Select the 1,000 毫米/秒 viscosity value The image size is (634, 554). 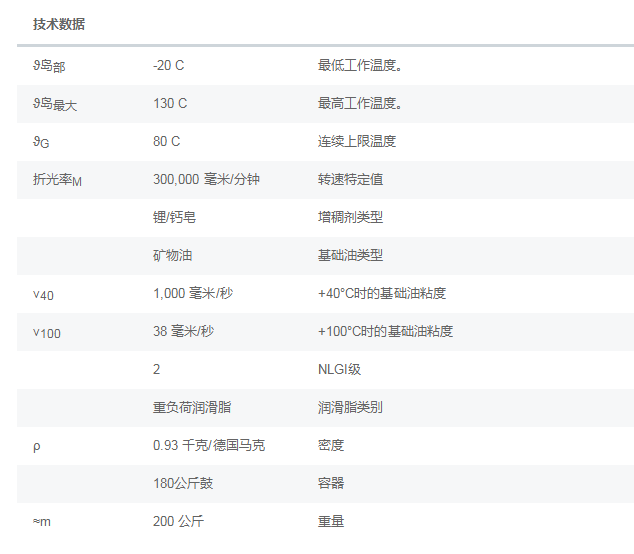[197, 293]
